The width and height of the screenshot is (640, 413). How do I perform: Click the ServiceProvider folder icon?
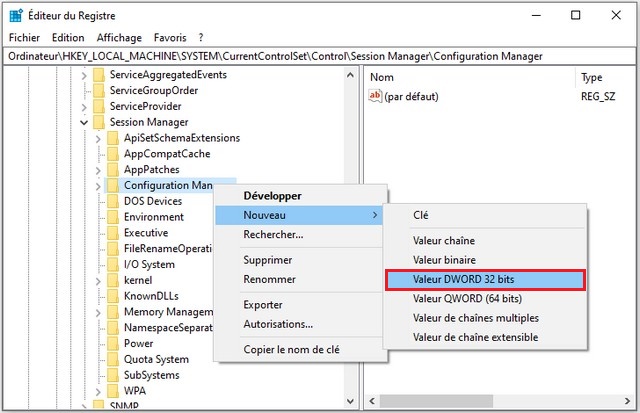[x=99, y=107]
